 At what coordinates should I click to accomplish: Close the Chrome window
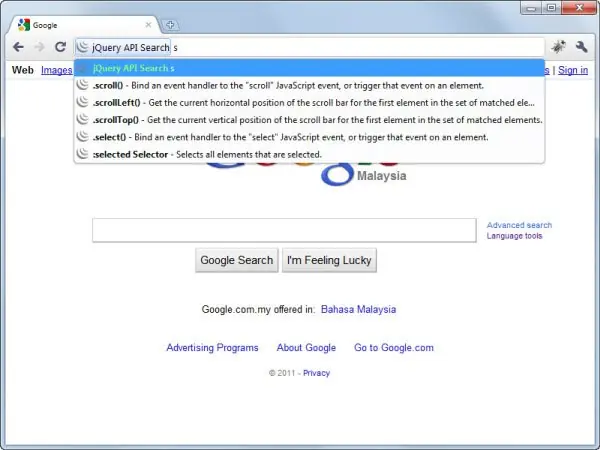tap(579, 8)
